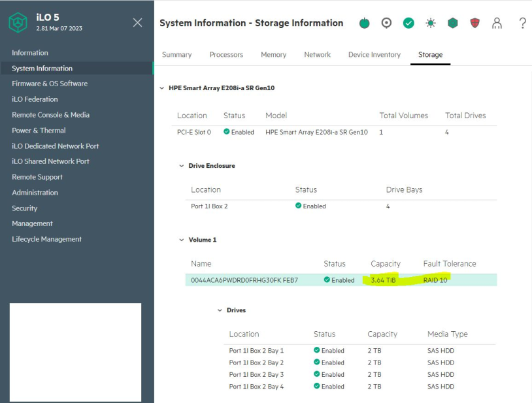Open the Device Inventory tab
Viewport: 532px width, 403px height.
click(374, 55)
